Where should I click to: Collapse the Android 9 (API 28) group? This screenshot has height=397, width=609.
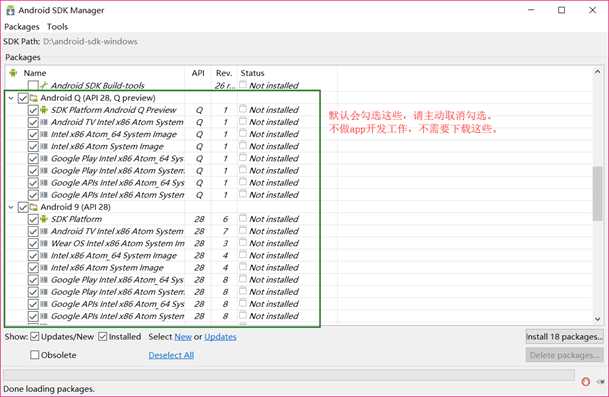(11, 207)
